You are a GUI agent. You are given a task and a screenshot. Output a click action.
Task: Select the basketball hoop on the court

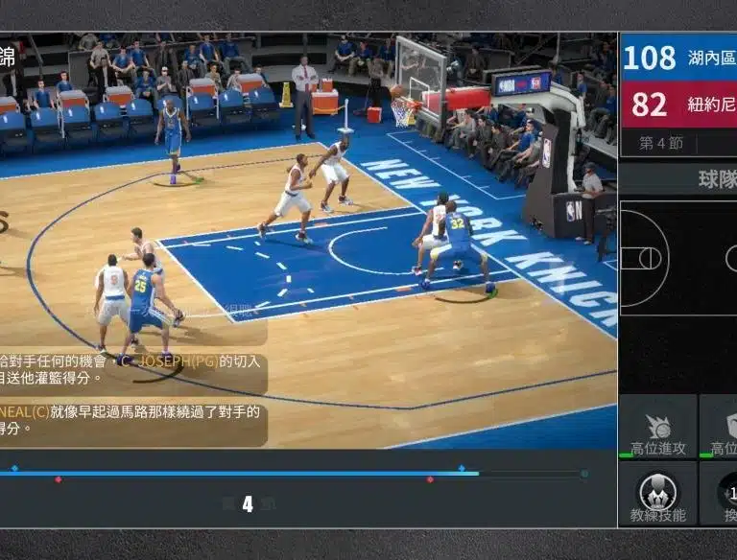[402, 107]
